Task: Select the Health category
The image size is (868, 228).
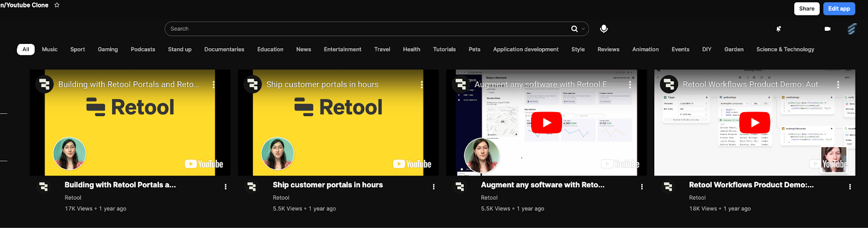Action: pyautogui.click(x=412, y=49)
